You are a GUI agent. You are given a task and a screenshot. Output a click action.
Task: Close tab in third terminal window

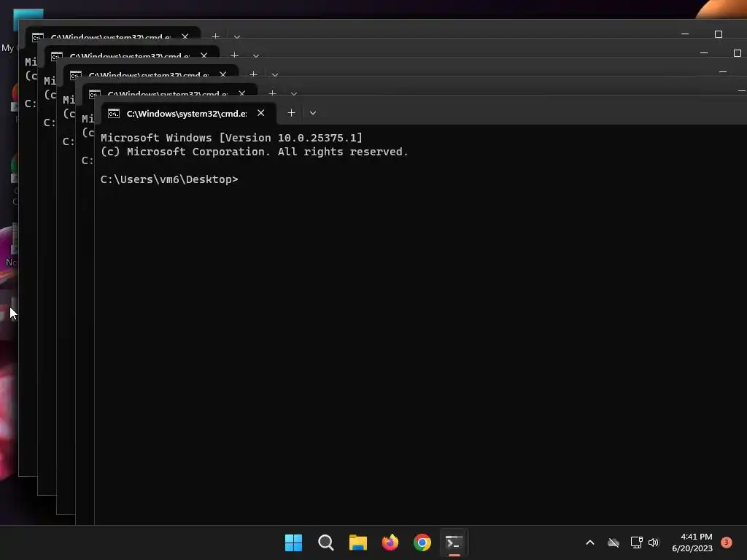pos(223,75)
